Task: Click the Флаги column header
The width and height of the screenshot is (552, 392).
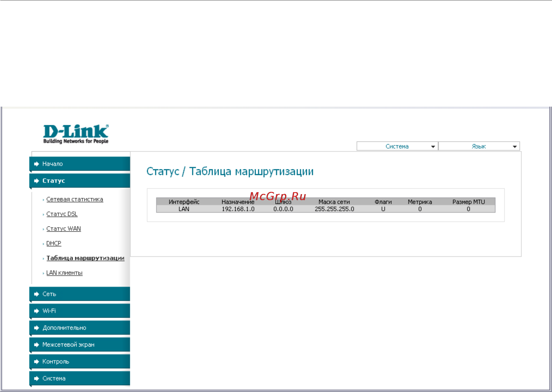Action: pyautogui.click(x=383, y=202)
